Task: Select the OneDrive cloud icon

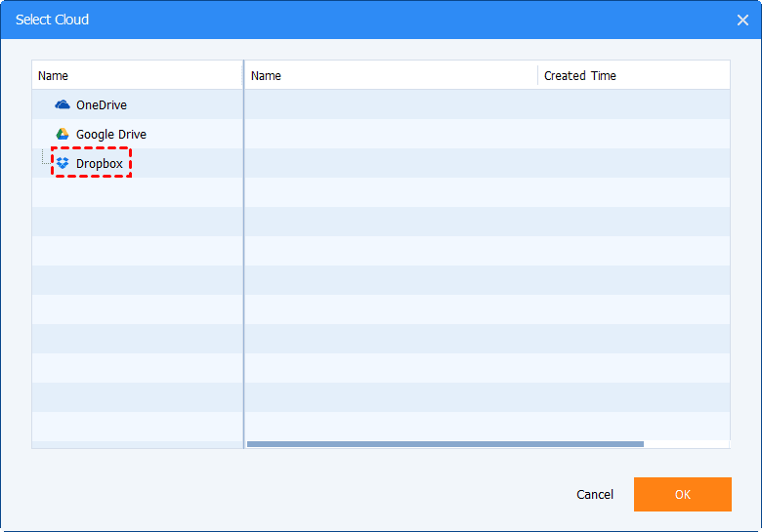Action: 63,104
